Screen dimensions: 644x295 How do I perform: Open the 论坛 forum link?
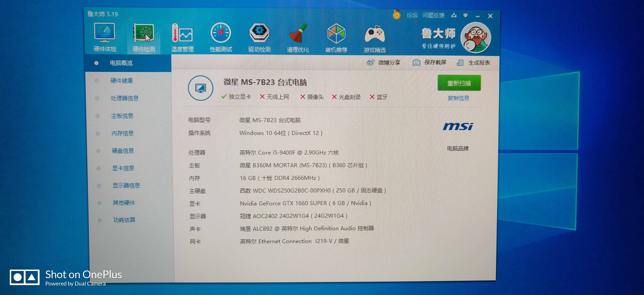pos(412,16)
